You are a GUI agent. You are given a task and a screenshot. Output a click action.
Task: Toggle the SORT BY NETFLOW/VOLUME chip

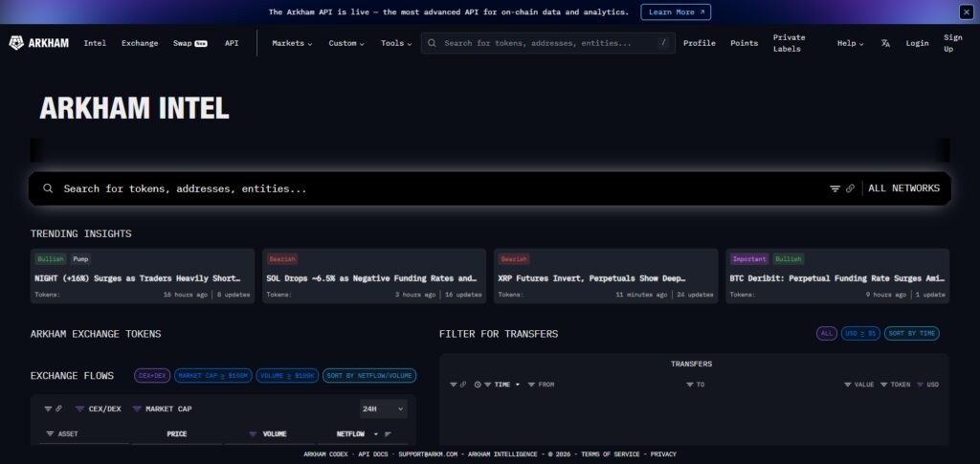[369, 376]
